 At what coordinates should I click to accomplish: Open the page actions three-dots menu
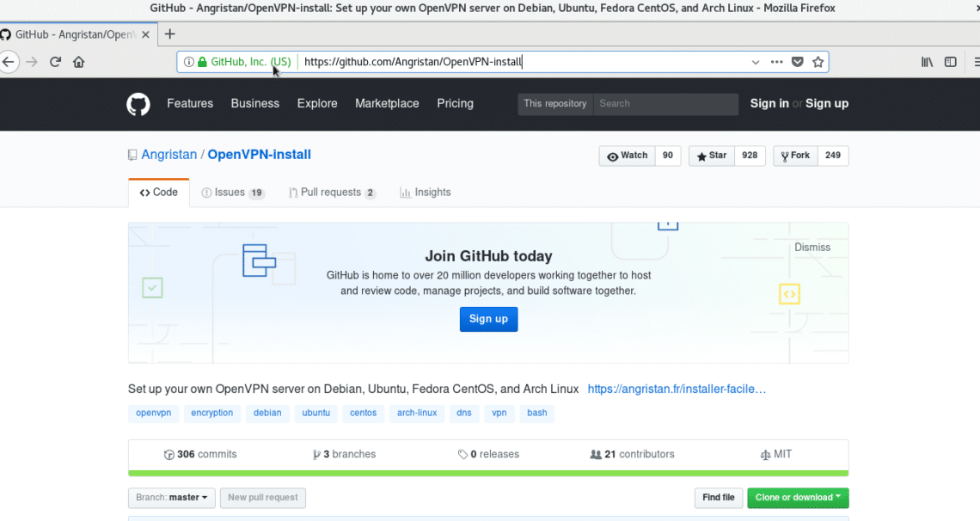pos(777,62)
